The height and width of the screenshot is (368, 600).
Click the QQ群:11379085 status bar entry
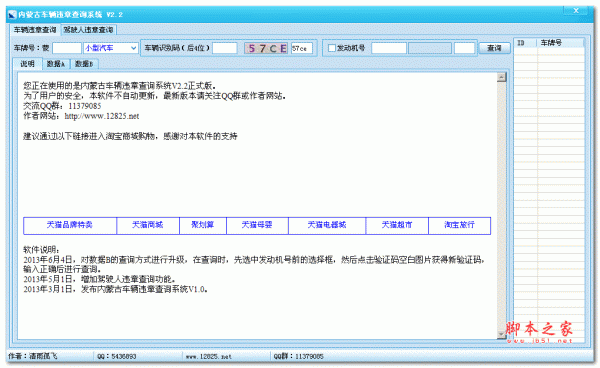298,357
